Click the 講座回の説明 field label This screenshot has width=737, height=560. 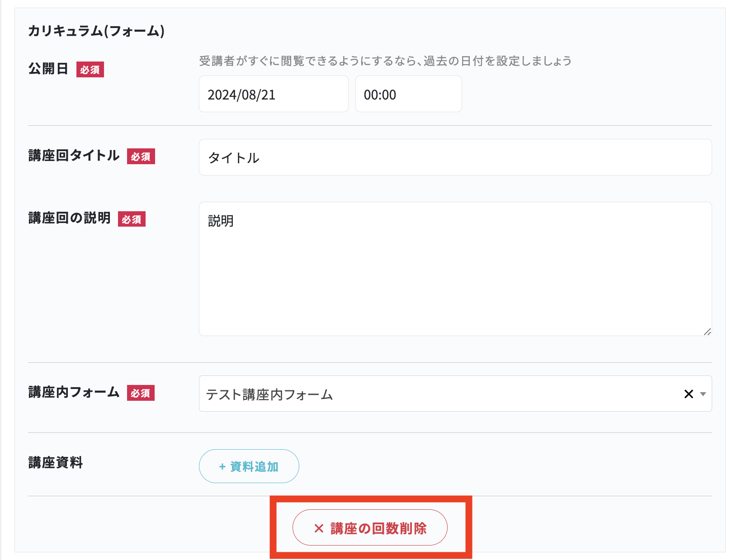(69, 218)
